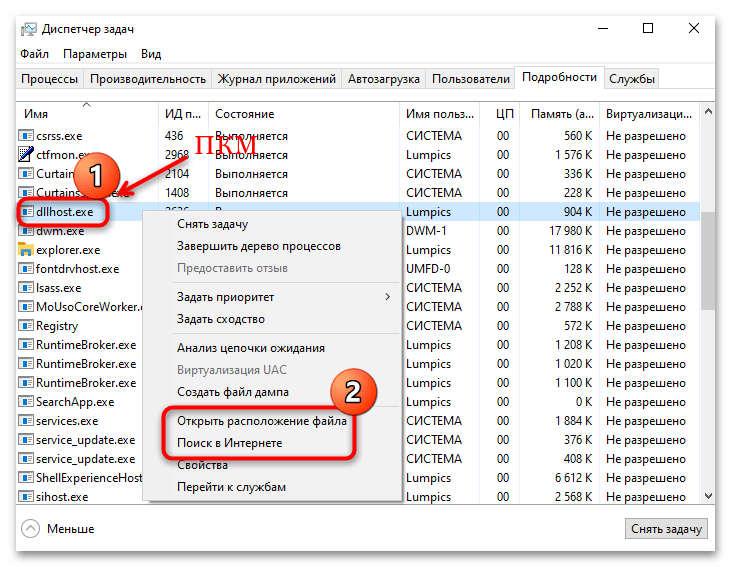Select the lsass.exe process name
731x567 pixels.
pos(58,288)
